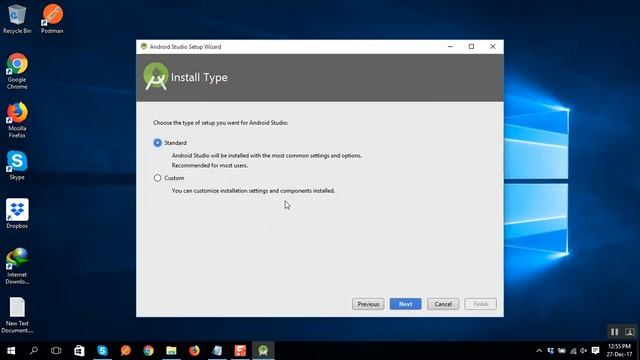Maximize the Setup Wizard window

click(x=471, y=47)
